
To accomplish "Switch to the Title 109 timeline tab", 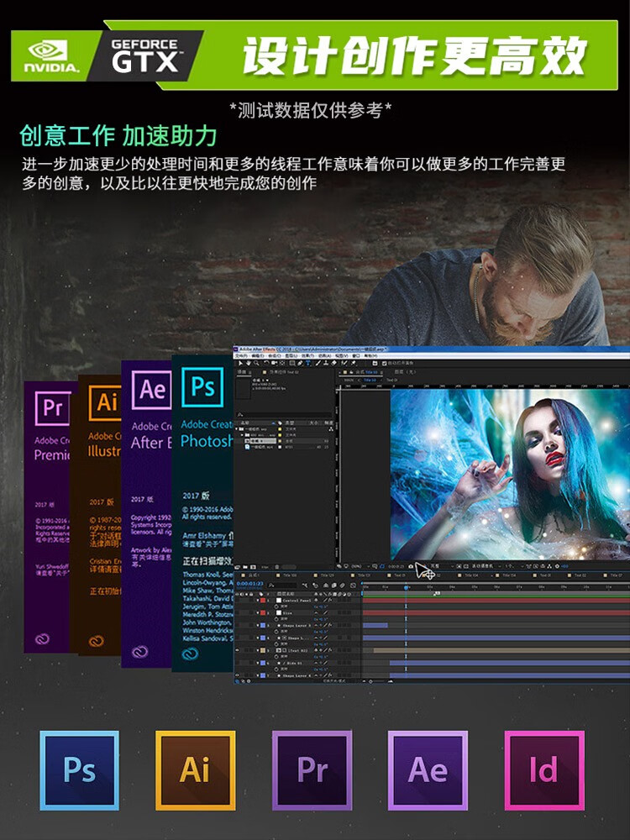I will pyautogui.click(x=287, y=575).
